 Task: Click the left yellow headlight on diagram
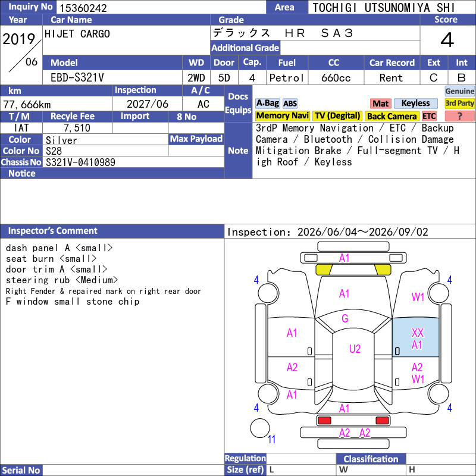(x=324, y=270)
